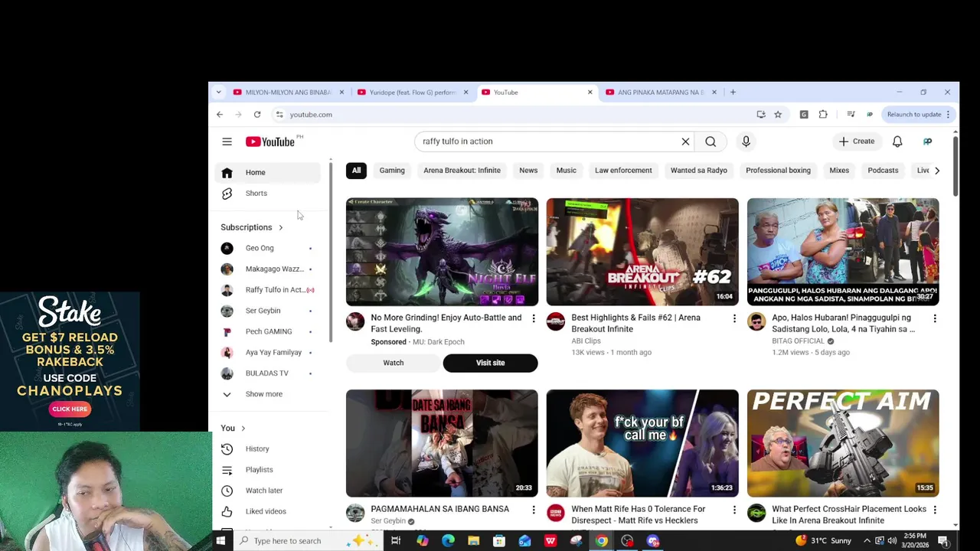
Task: Open options for Apo, Halos Hubaran video
Action: tap(935, 318)
